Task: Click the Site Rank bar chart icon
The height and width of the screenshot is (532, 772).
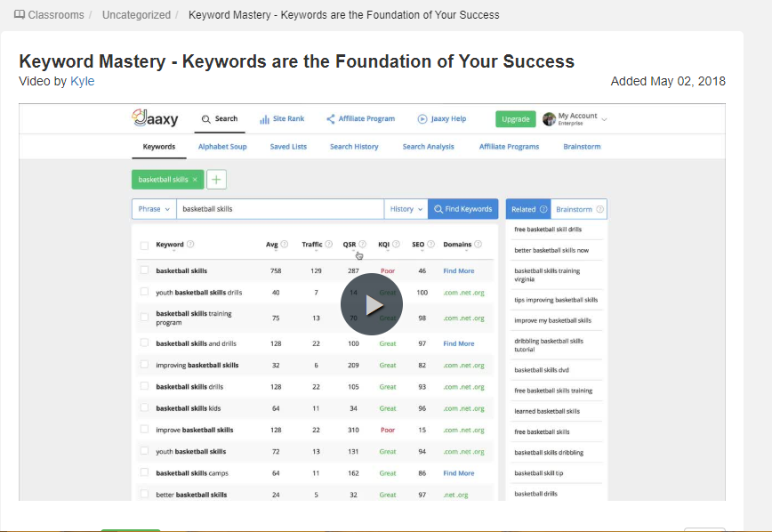Action: tap(265, 119)
